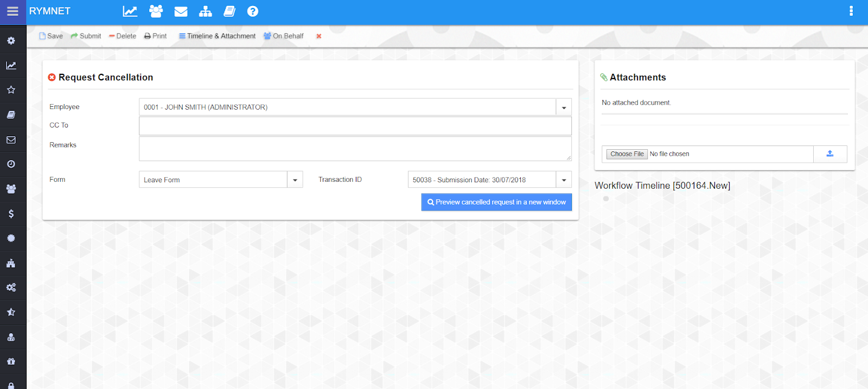Click the organization chart icon in header
This screenshot has height=389, width=868.
click(206, 11)
